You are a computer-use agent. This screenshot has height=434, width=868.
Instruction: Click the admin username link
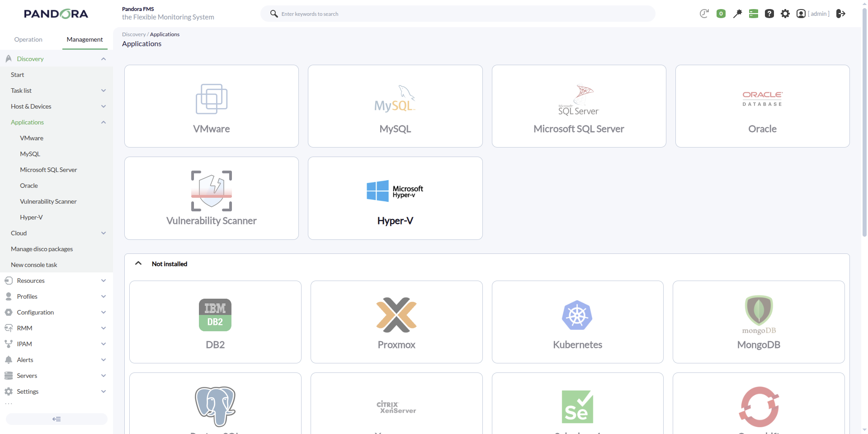(x=819, y=14)
